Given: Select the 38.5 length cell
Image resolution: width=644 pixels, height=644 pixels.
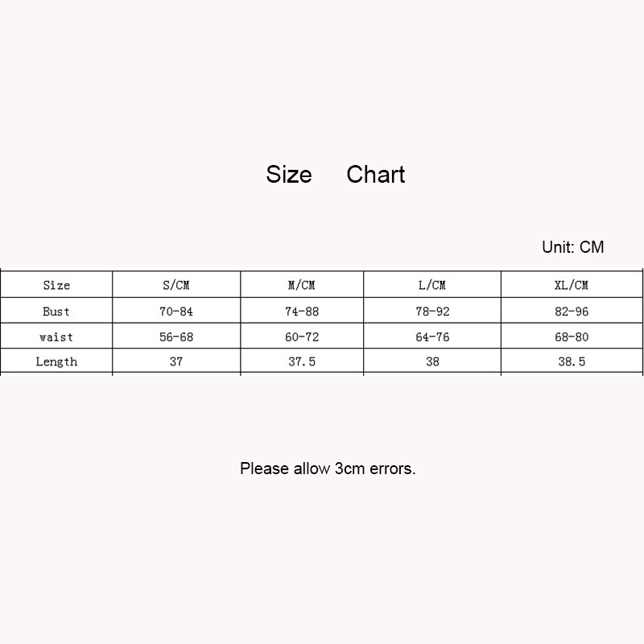Looking at the screenshot, I should point(572,362).
